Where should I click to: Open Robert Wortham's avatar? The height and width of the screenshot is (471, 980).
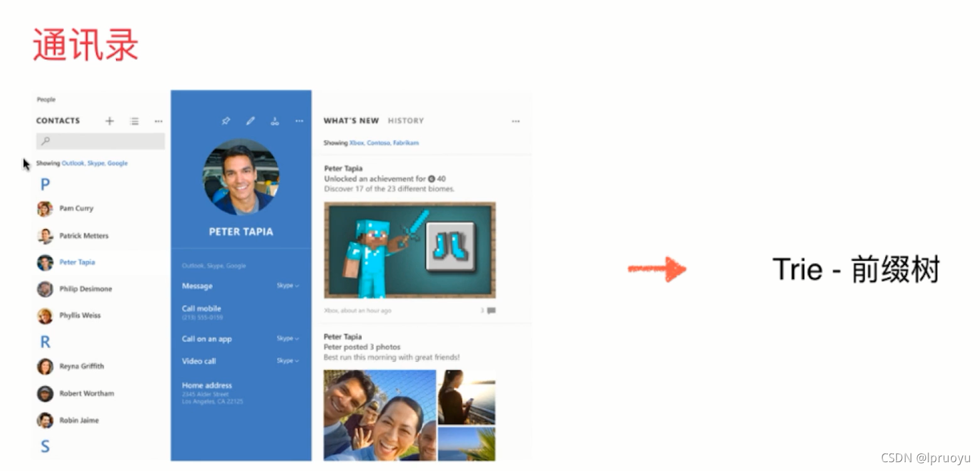click(x=45, y=393)
